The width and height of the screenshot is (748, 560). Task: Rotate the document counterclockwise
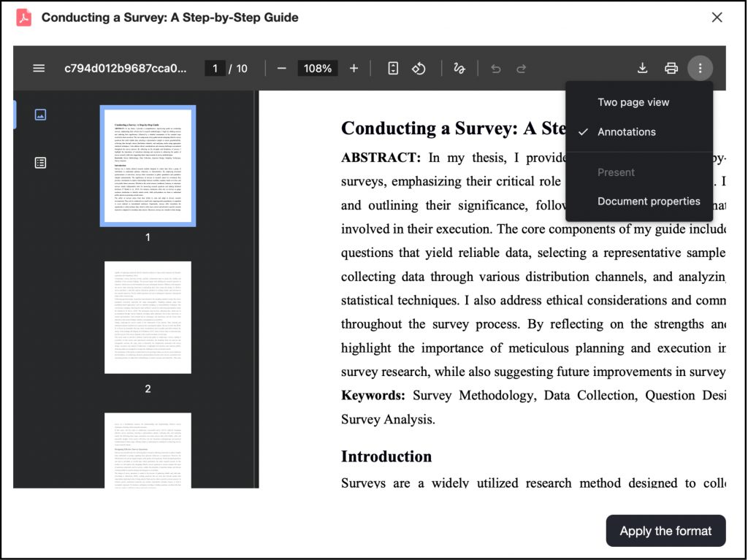coord(419,68)
